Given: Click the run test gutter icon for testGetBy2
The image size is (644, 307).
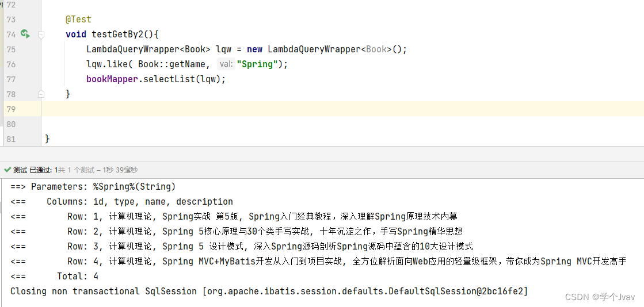Looking at the screenshot, I should [x=25, y=34].
